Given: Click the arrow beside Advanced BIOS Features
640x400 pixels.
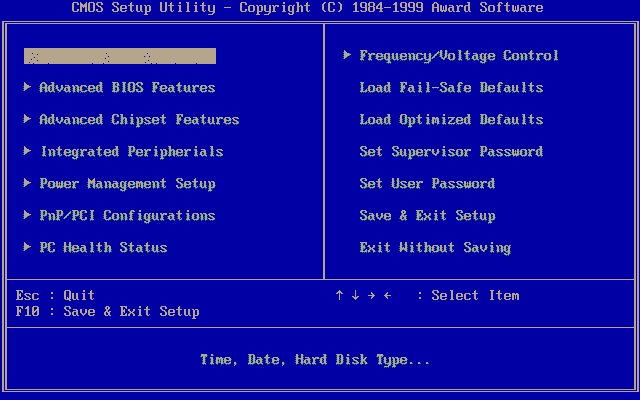Looking at the screenshot, I should point(27,88).
